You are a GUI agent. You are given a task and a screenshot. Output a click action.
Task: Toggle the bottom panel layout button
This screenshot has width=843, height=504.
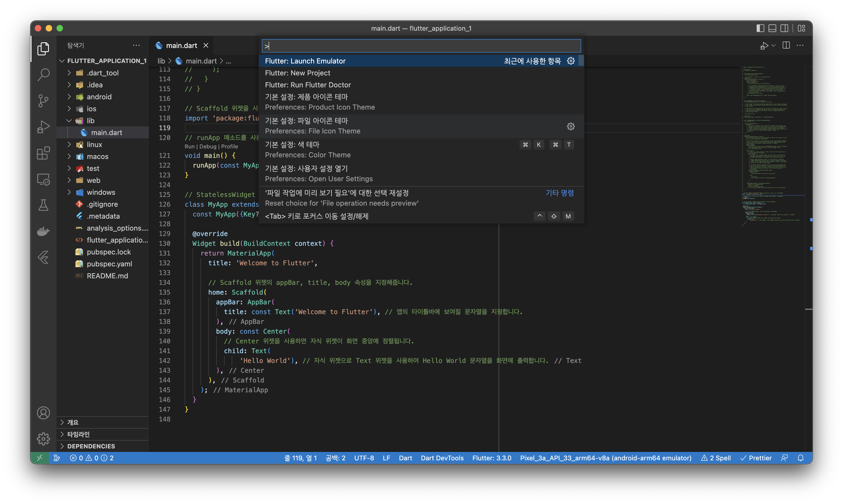tap(772, 28)
